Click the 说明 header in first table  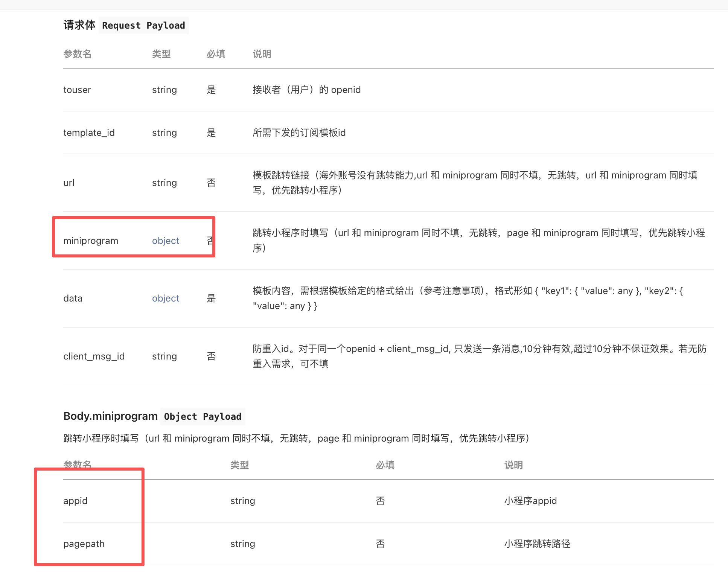pyautogui.click(x=262, y=54)
